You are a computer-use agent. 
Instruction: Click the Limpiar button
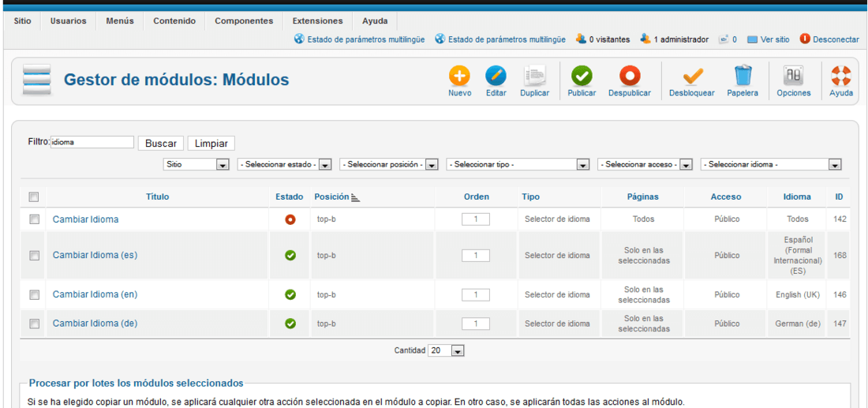pos(211,144)
